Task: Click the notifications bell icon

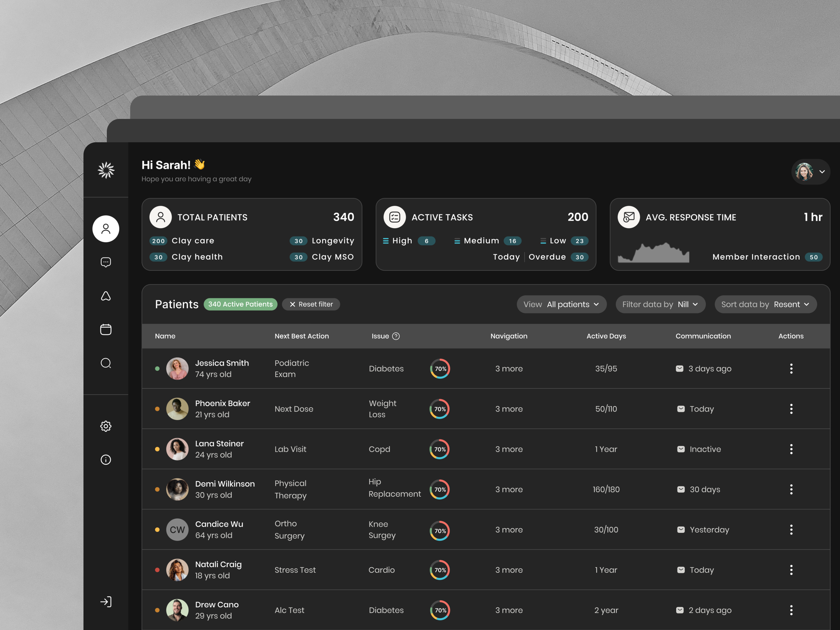Action: click(106, 296)
